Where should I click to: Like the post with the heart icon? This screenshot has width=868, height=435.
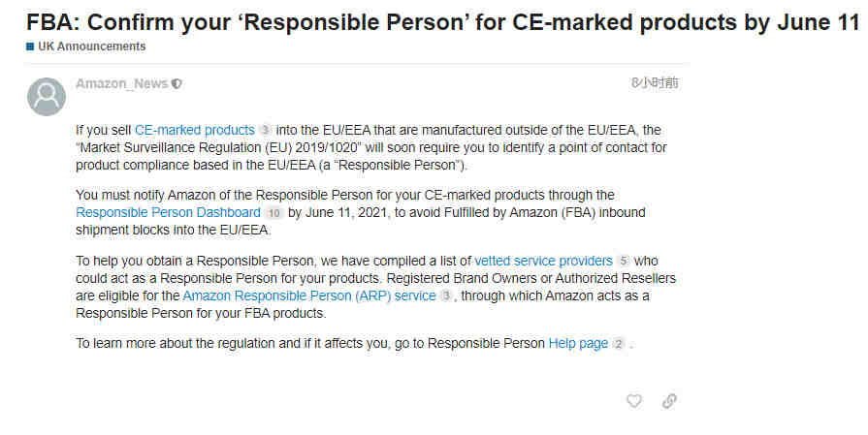coord(634,401)
